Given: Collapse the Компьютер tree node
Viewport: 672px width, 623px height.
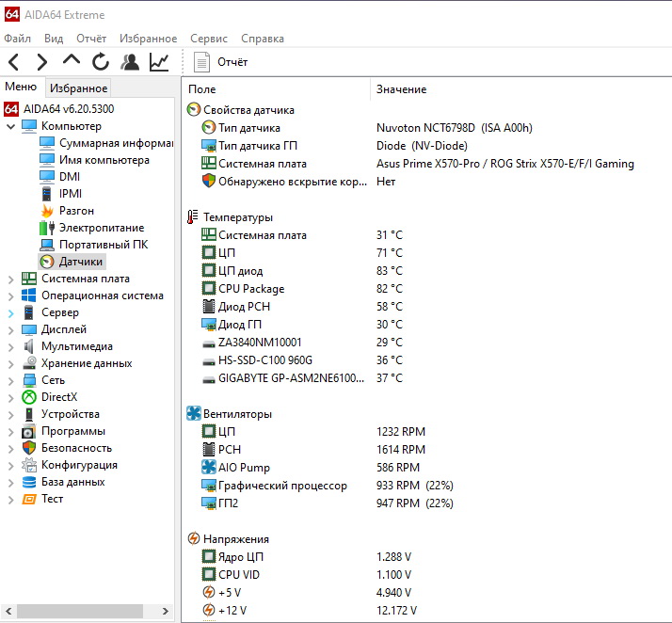Looking at the screenshot, I should click(x=10, y=126).
